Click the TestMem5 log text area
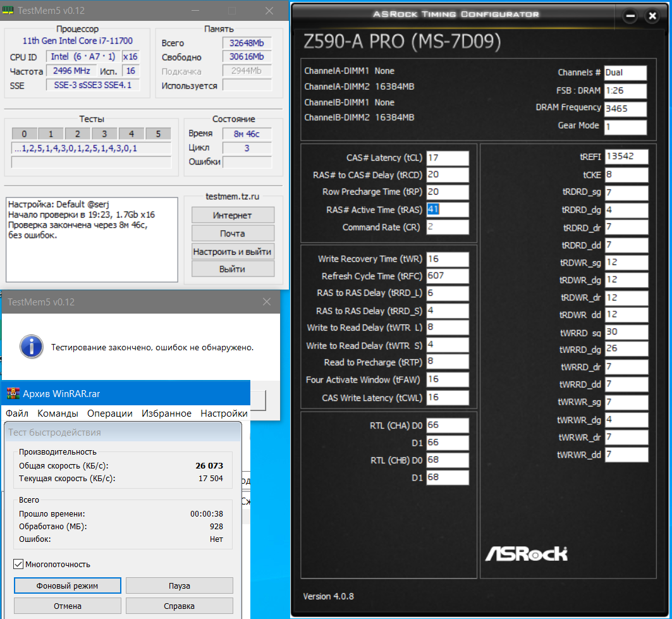The height and width of the screenshot is (619, 672). (92, 240)
